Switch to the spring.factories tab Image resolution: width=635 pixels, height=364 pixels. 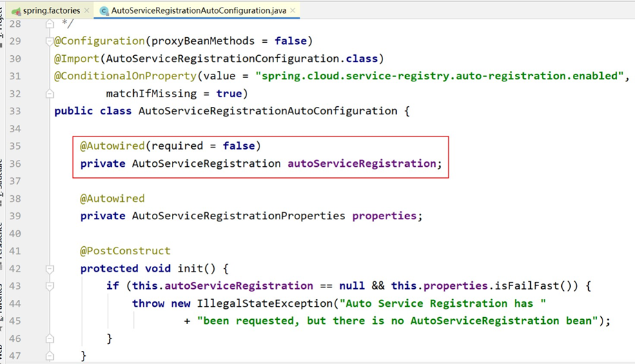pyautogui.click(x=51, y=10)
